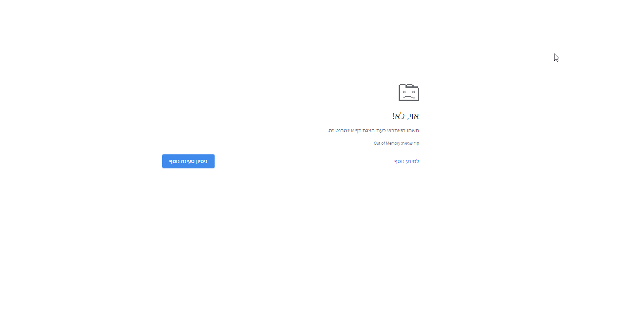
Task: Open the למידע נוסף link
Action: [x=407, y=161]
